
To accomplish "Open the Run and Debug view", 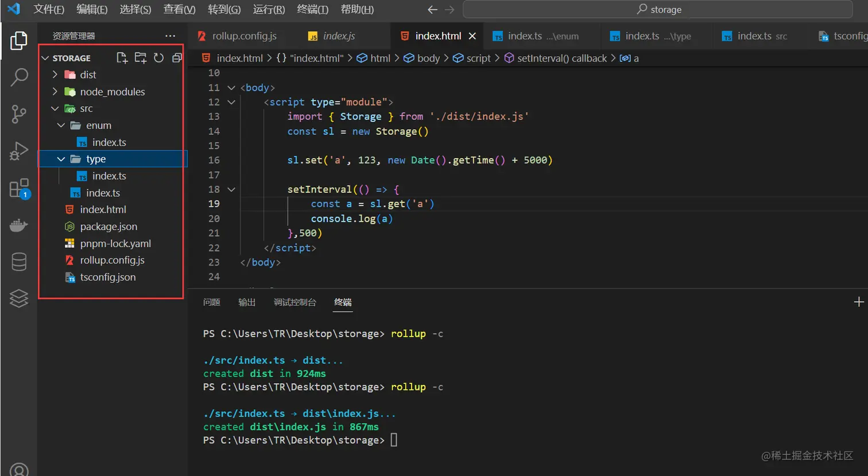I will pos(19,151).
